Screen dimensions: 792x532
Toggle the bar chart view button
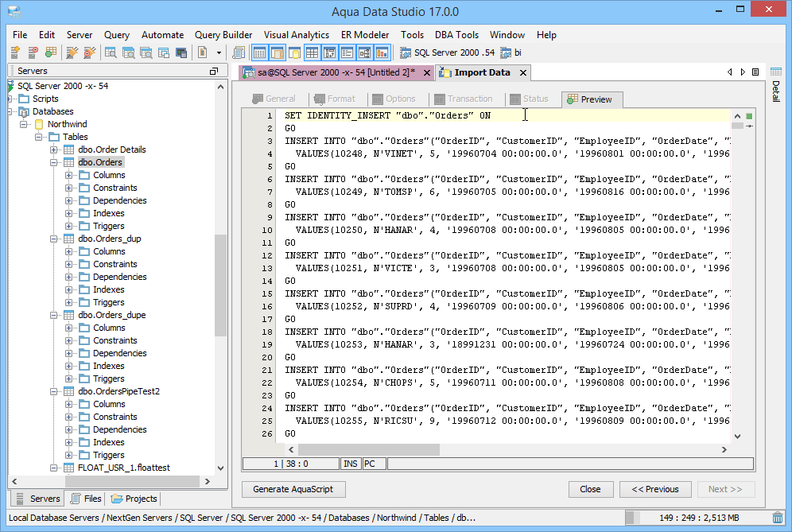point(382,52)
